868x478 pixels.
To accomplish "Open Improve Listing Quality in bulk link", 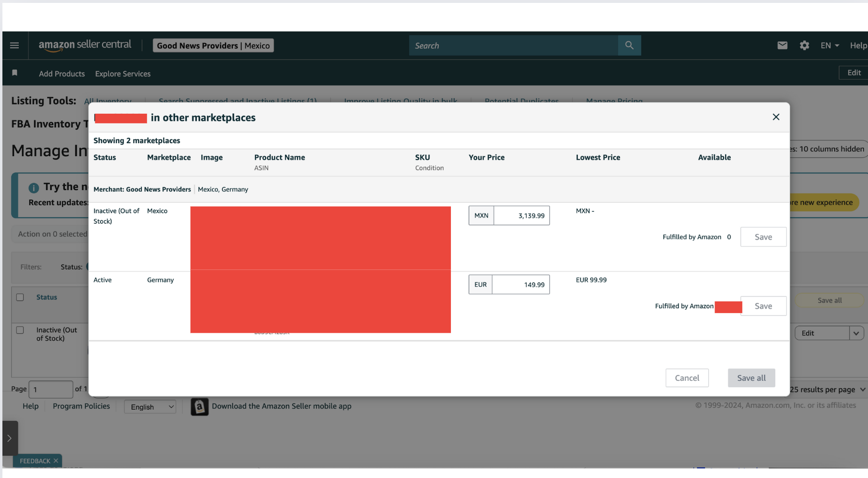I will pos(401,101).
